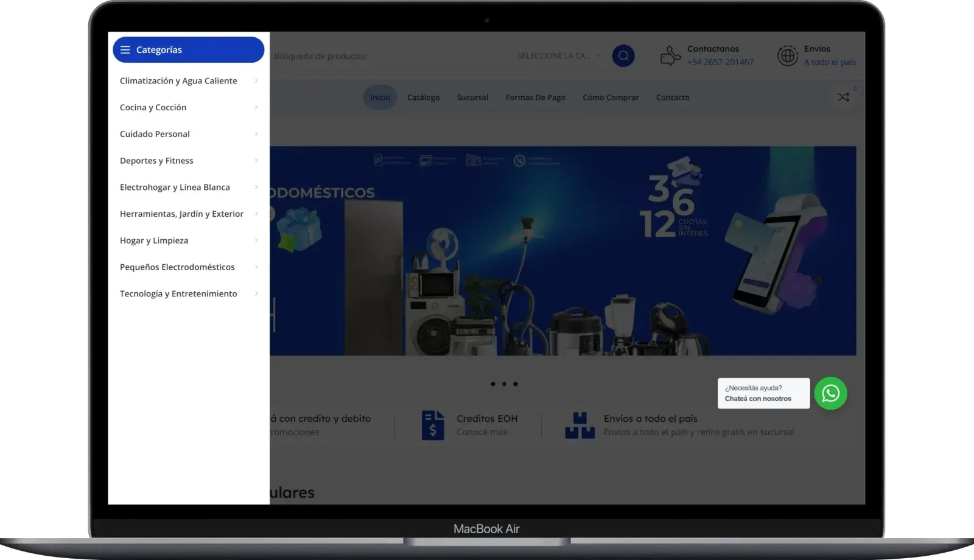Click the Contactanos phone hand icon
974x560 pixels.
tap(670, 55)
